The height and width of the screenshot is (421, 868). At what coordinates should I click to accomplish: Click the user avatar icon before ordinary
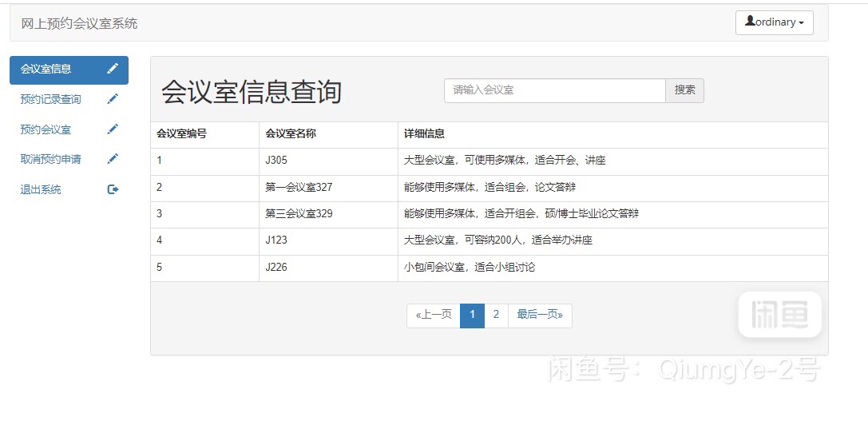click(x=750, y=22)
